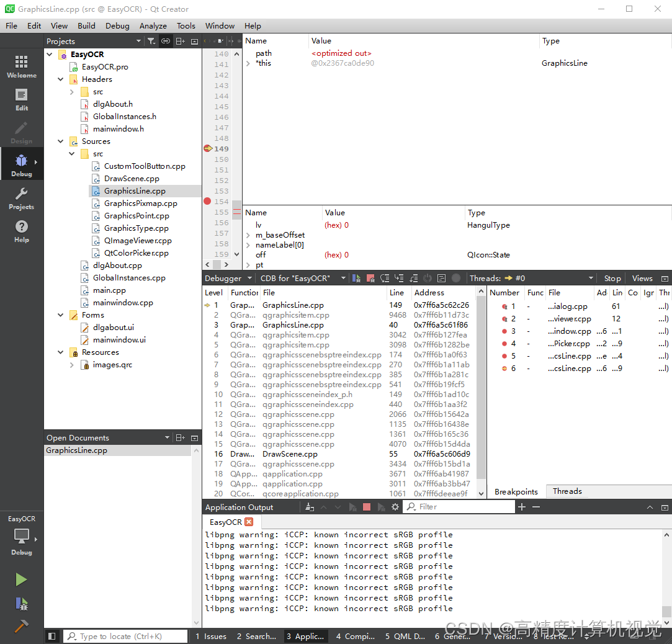Switch to Edit mode in sidebar

(x=22, y=99)
